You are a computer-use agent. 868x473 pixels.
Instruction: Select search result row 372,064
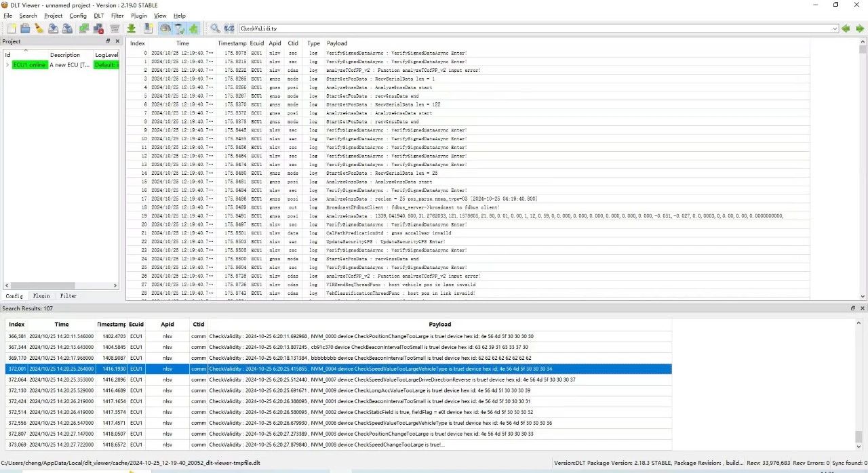[339, 380]
